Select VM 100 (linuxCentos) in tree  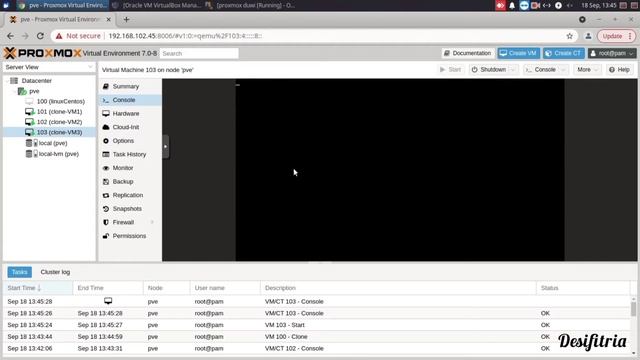[x=60, y=101]
